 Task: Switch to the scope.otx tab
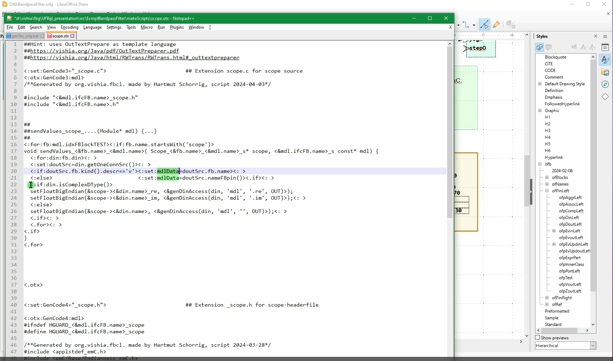point(60,36)
